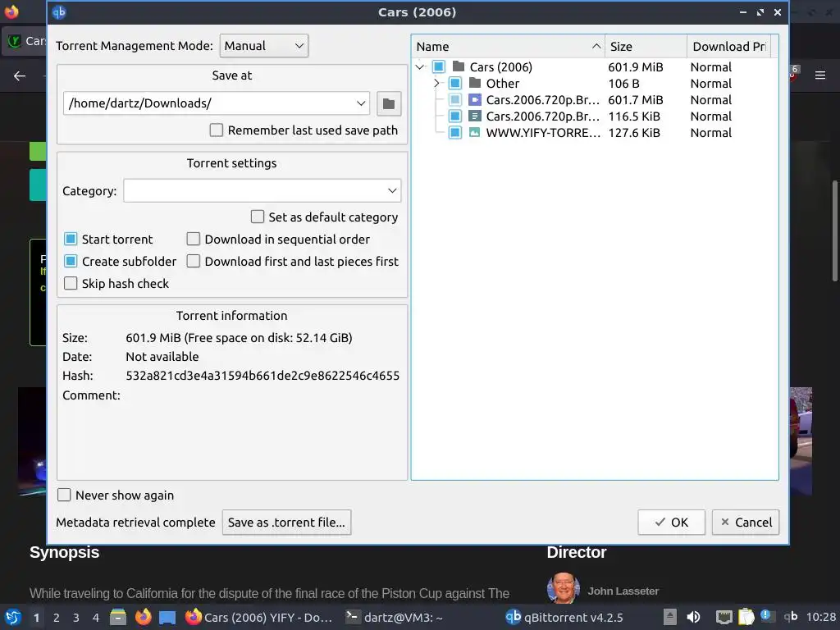Toggle the checkbox of the WWW.YIFY-TORRE… image file
This screenshot has width=840, height=630.
[454, 132]
